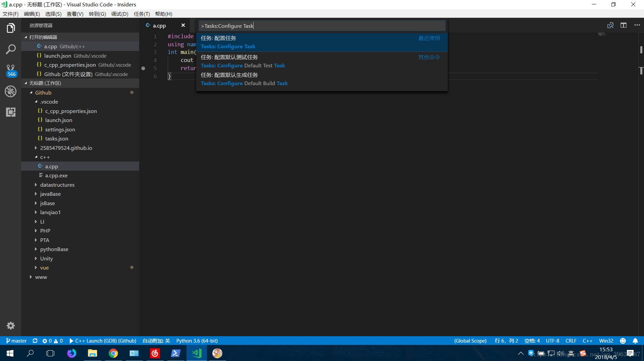Open PowerShell from taskbar

(x=176, y=353)
